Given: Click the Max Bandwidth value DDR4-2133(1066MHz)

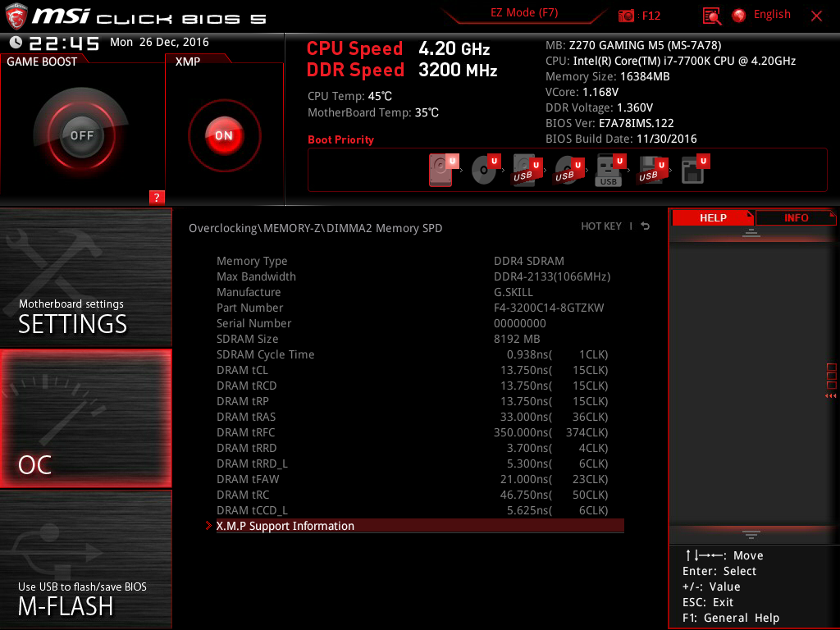Looking at the screenshot, I should click(552, 276).
